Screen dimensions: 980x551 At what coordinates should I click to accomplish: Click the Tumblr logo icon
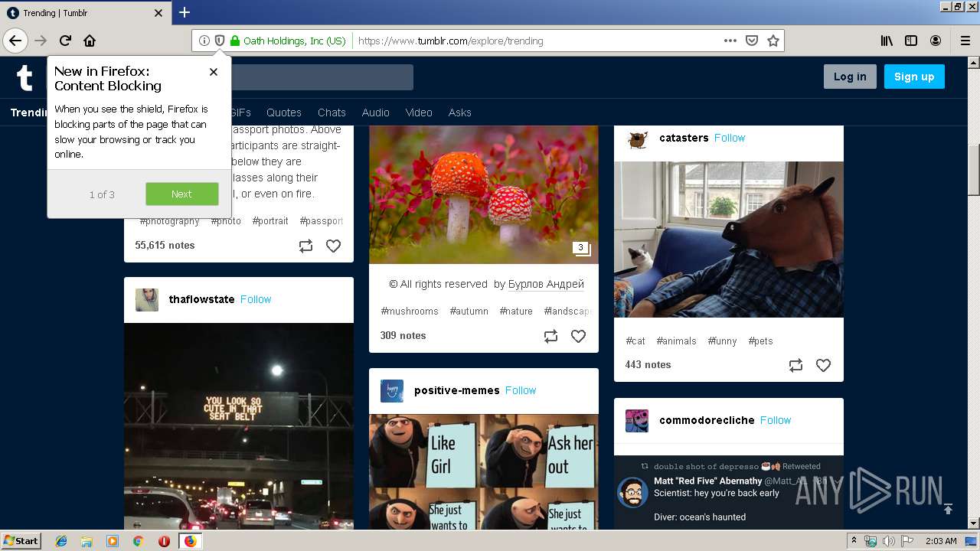point(24,77)
